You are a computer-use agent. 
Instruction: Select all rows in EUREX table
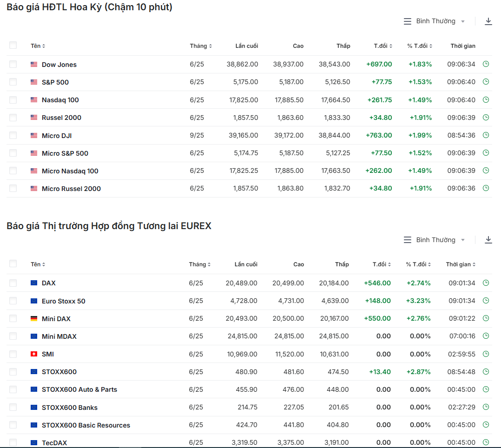(x=13, y=264)
